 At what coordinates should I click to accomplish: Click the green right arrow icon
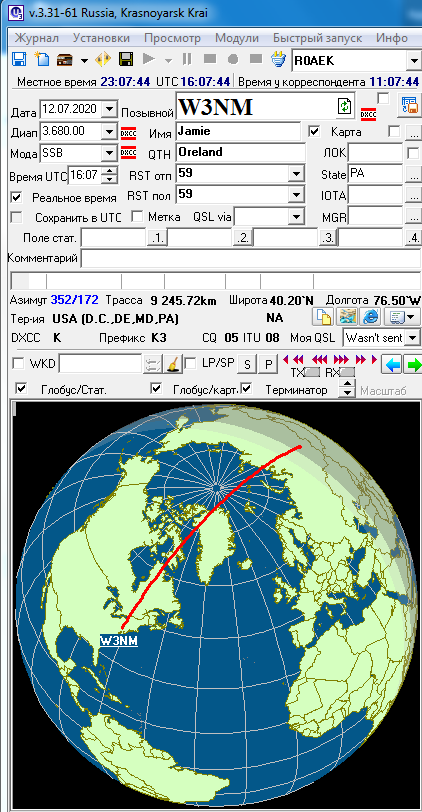pos(413,364)
